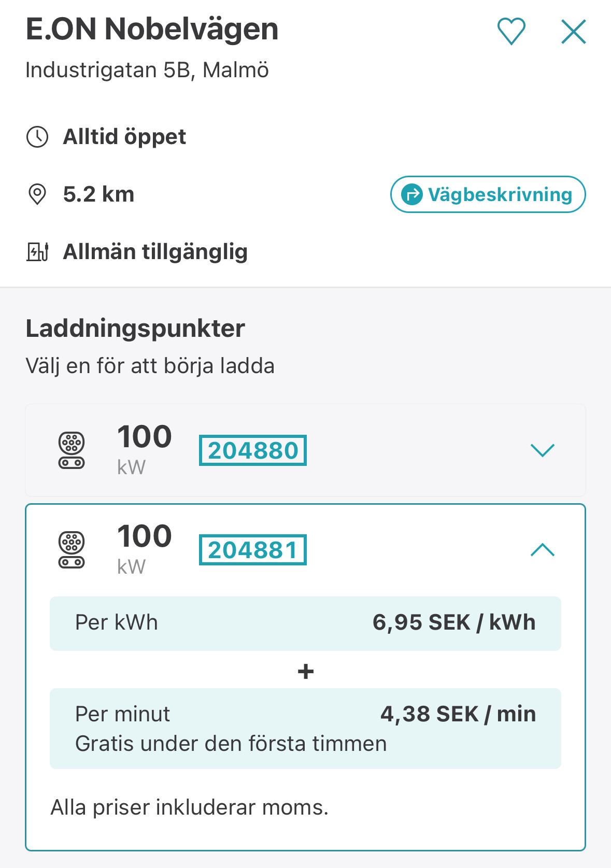Expand charging point 204880 details
Viewport: 611px width, 868px height.
point(543,450)
